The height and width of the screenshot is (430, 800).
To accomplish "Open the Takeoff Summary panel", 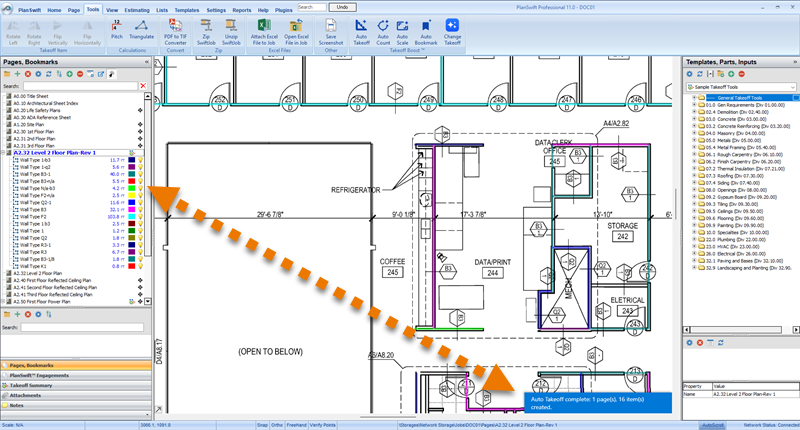I will (x=76, y=385).
